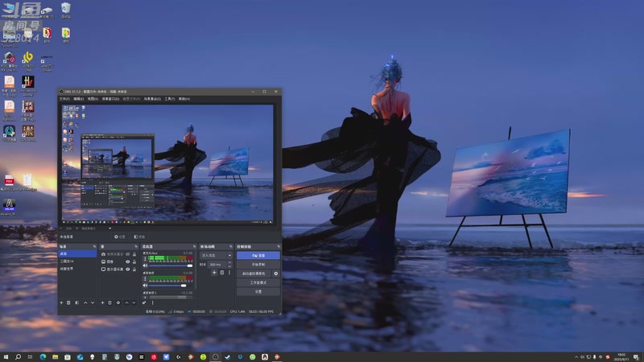Open mixer options three-dot menu at mixer bottom
The image size is (644, 362).
pos(152,303)
